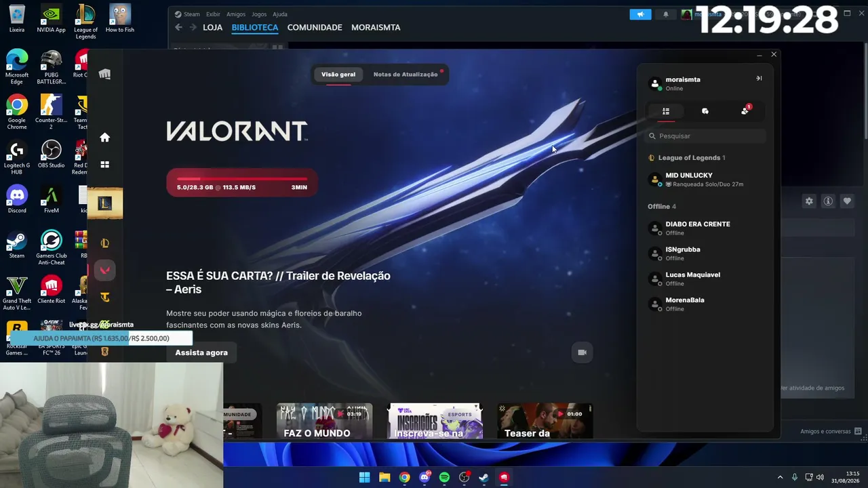Open Grand Theft Auto V desktop shortcut

(x=17, y=293)
